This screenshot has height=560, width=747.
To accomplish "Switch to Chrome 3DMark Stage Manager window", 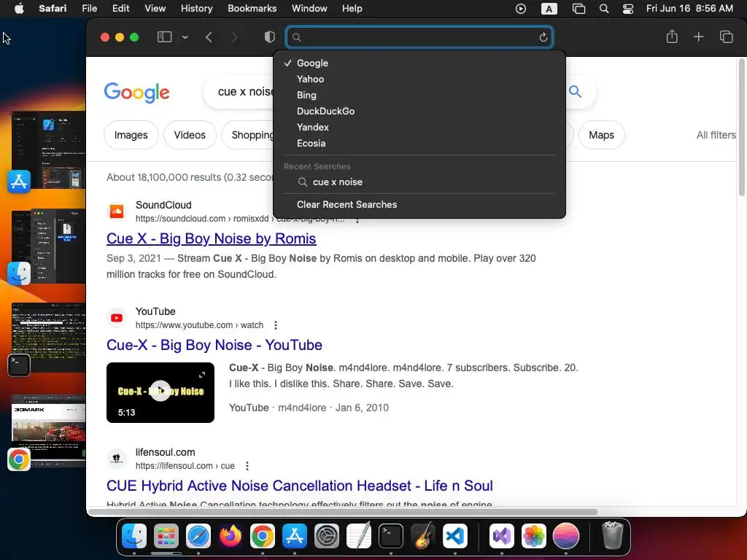I will coord(48,431).
